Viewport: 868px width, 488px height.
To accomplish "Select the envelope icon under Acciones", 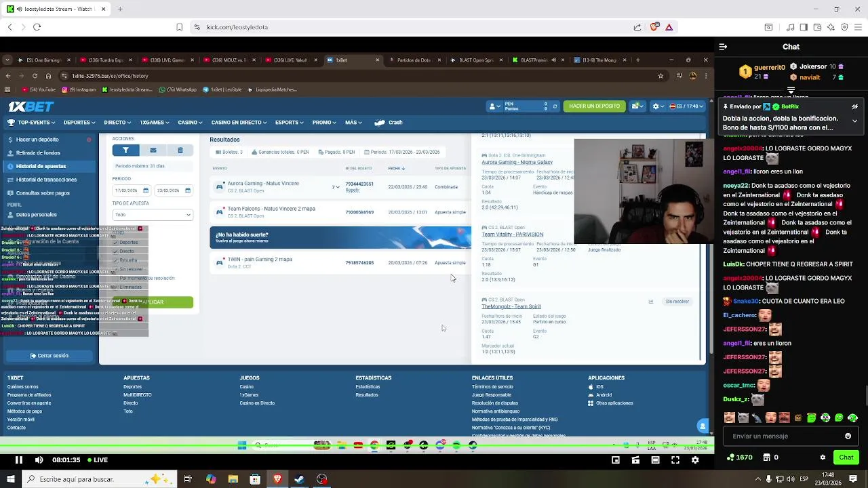I will [x=153, y=150].
